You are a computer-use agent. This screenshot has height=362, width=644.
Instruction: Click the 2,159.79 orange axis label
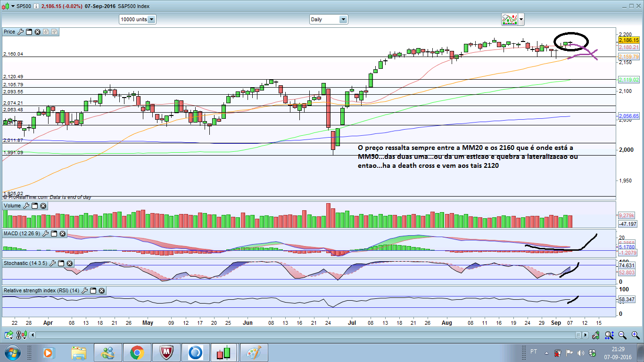point(628,57)
